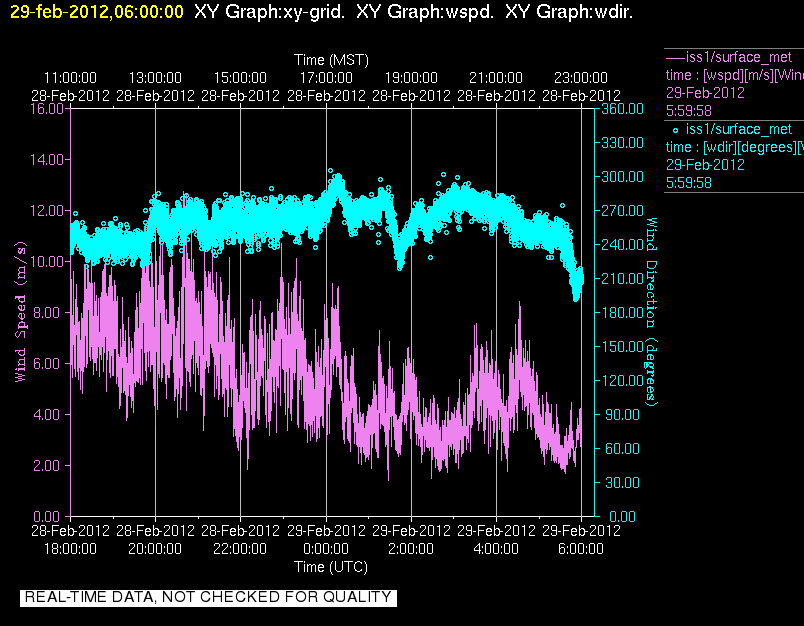Click the 0:00:00 UTC tick label

point(326,549)
